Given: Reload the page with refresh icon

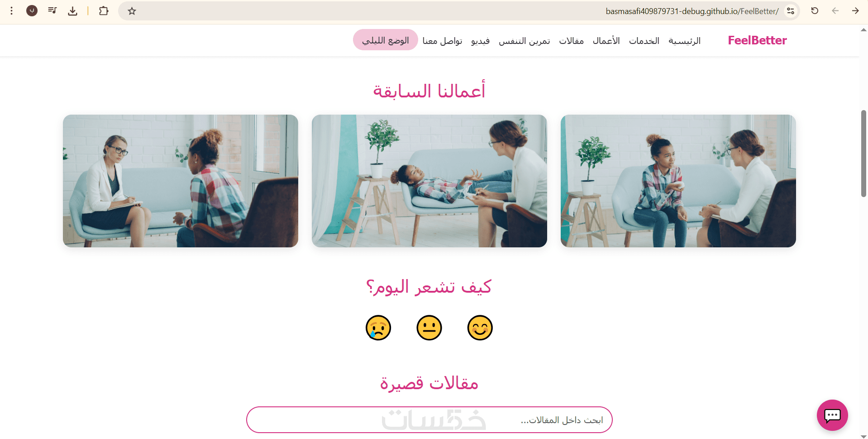Looking at the screenshot, I should point(815,11).
